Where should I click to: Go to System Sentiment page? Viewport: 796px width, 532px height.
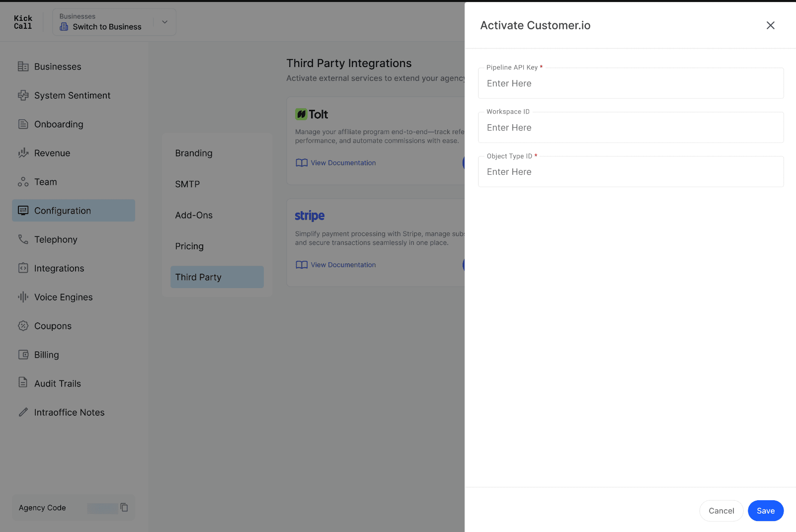click(x=74, y=95)
